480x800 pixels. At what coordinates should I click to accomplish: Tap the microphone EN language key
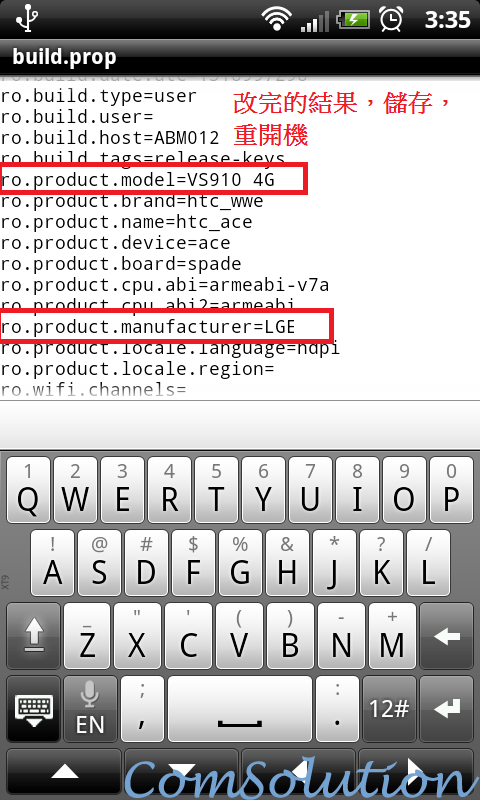click(90, 709)
